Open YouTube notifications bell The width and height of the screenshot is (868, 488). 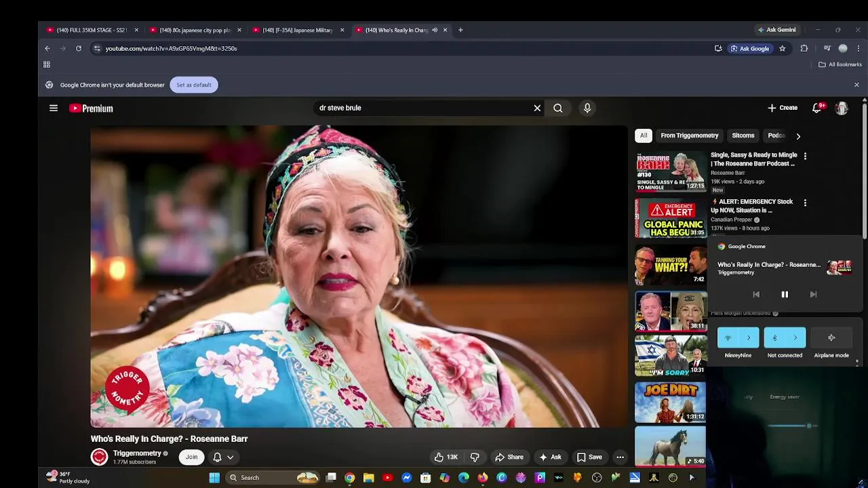[x=817, y=108]
